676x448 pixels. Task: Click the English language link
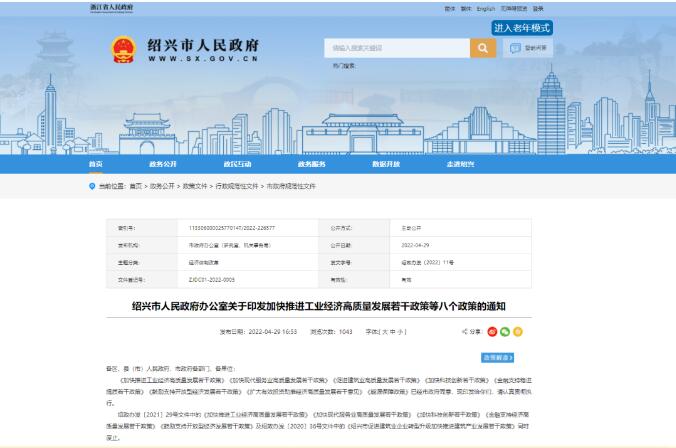[x=486, y=8]
